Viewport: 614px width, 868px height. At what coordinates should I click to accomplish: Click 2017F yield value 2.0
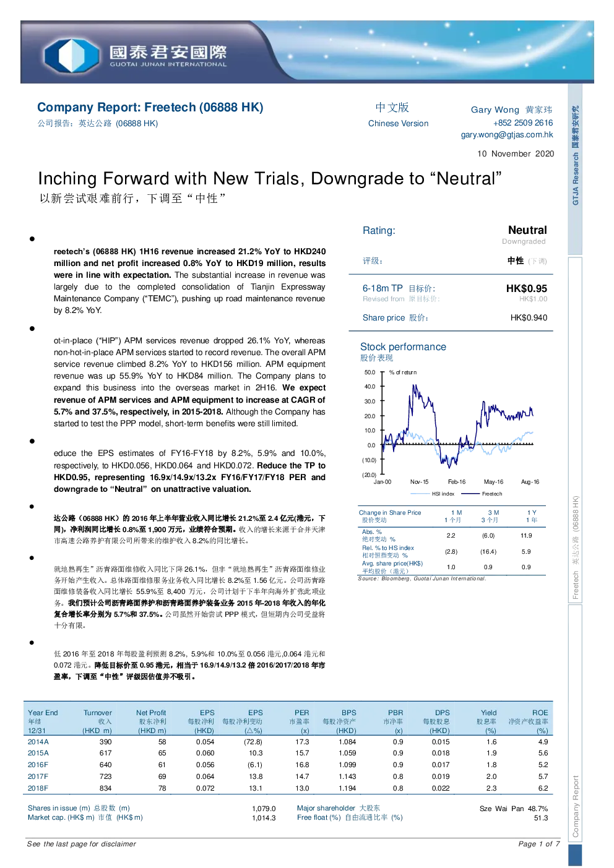491,776
